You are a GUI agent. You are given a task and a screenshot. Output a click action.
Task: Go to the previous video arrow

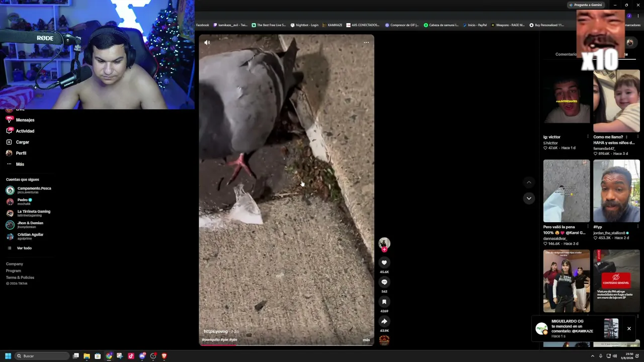tap(529, 182)
